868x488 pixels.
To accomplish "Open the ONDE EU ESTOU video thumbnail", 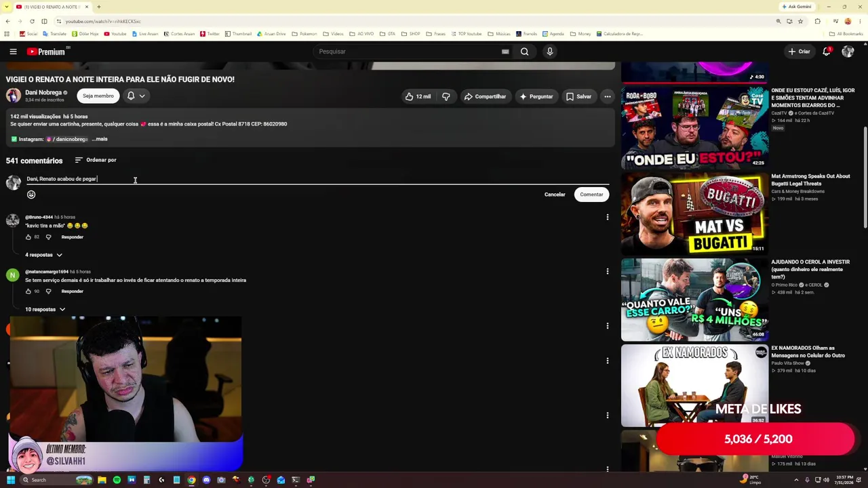I will point(694,127).
